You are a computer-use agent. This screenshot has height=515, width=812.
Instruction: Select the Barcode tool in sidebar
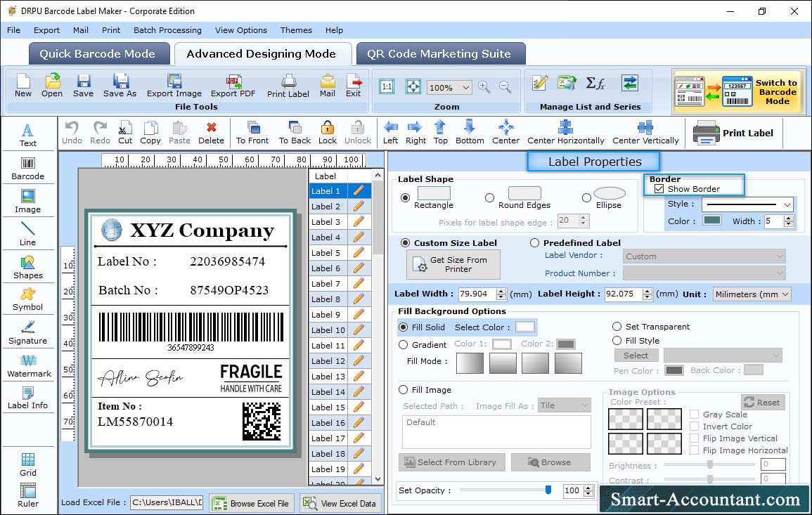click(x=28, y=169)
